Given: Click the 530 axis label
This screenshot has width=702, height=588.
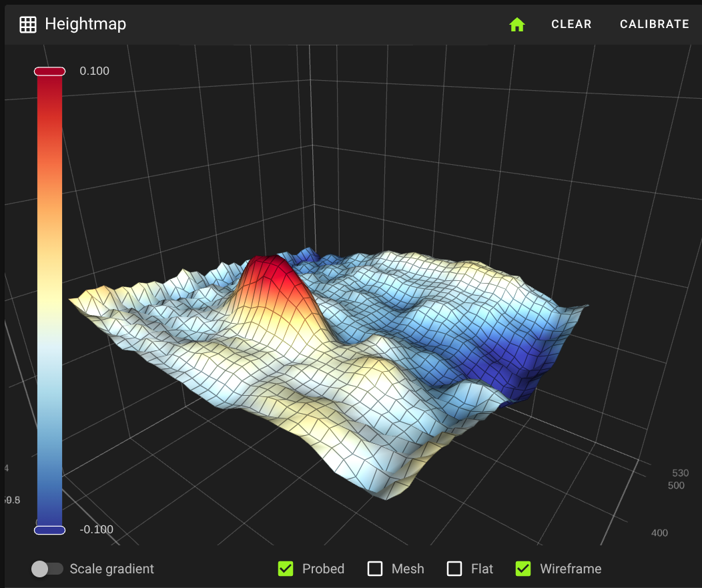Looking at the screenshot, I should pos(680,473).
